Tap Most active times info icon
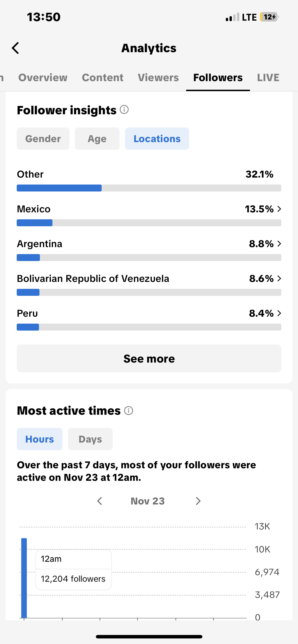 129,411
